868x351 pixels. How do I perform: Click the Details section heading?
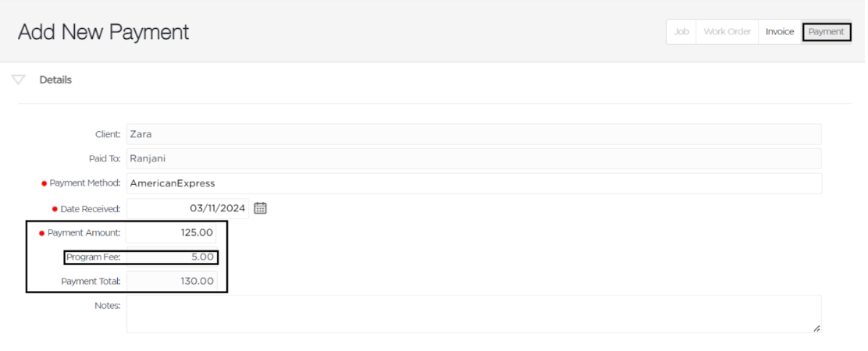pos(55,80)
